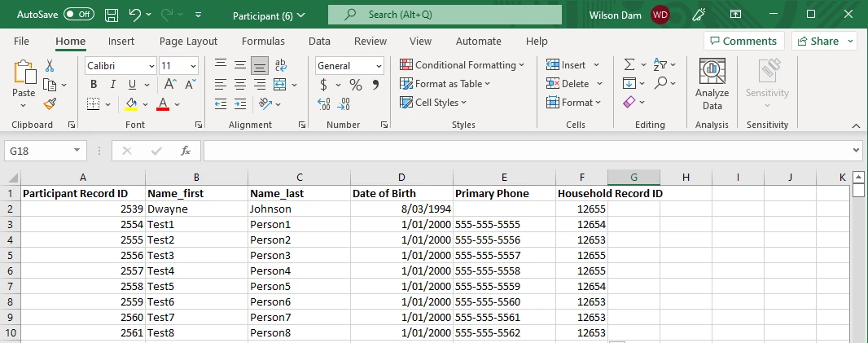Click the Share button
This screenshot has width=868, height=343.
tap(824, 41)
